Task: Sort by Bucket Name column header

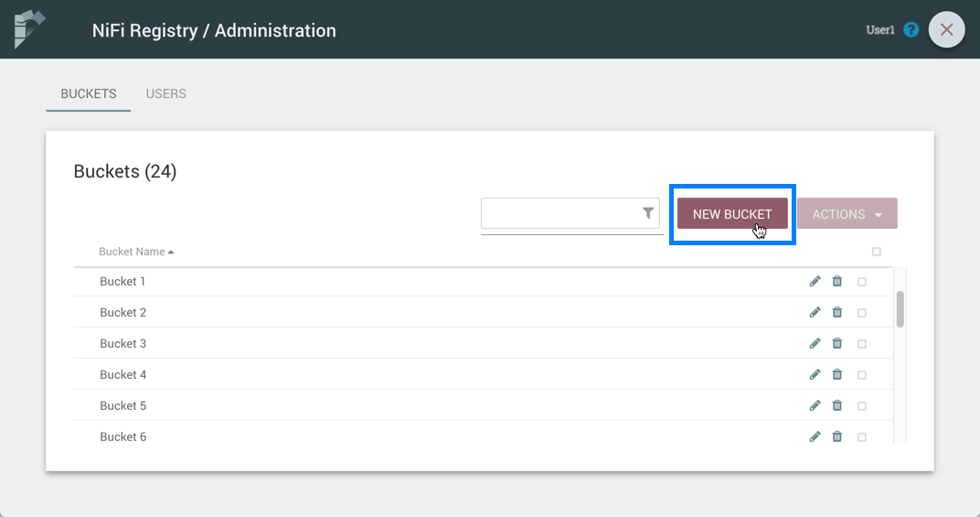Action: (133, 252)
